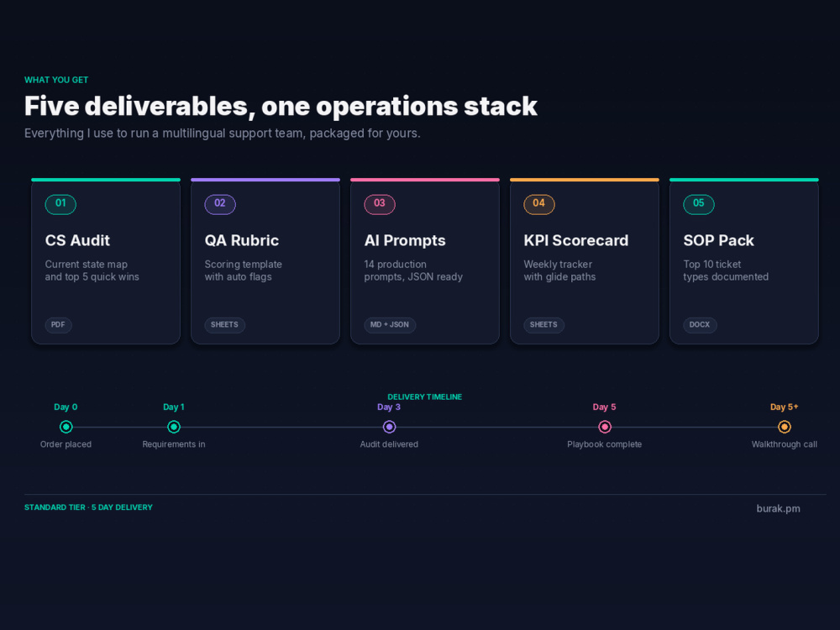The width and height of the screenshot is (840, 630).
Task: Select the SOP Pack card title
Action: pyautogui.click(x=718, y=240)
